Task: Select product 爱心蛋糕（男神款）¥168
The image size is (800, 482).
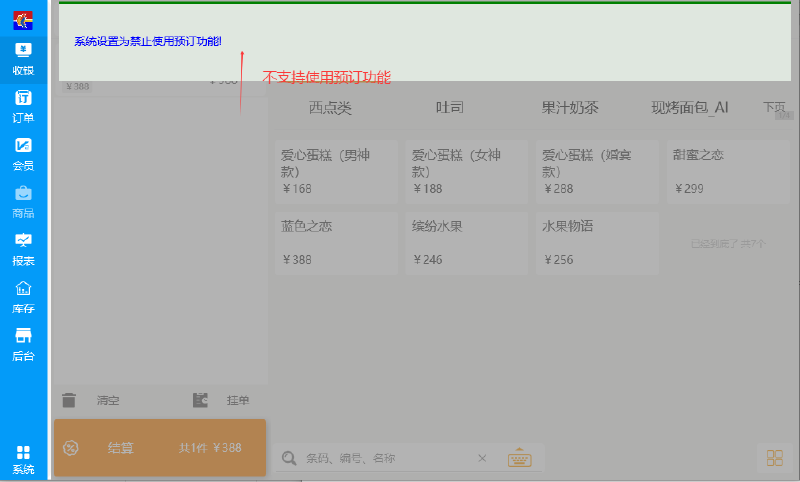Action: [x=336, y=172]
